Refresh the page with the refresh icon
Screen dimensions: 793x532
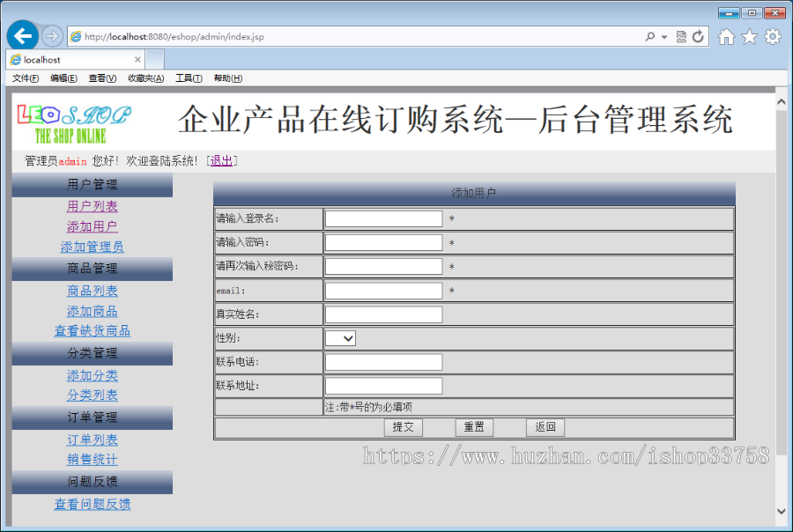pyautogui.click(x=698, y=36)
